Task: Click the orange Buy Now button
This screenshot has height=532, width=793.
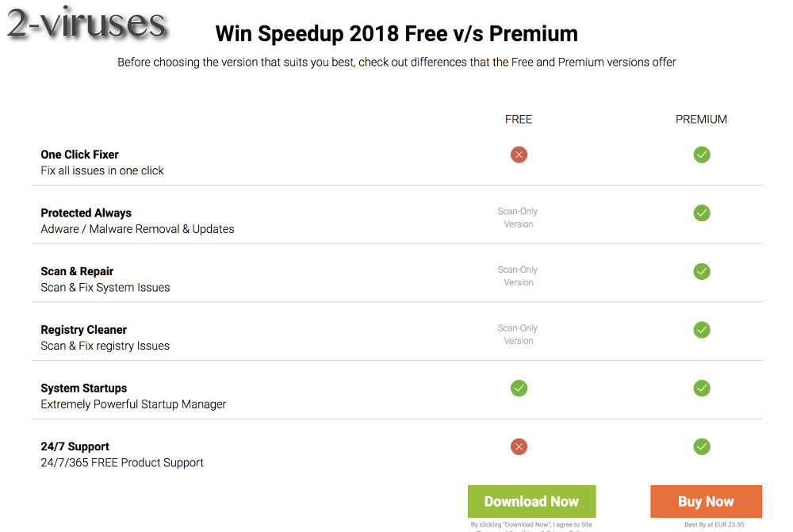Action: click(x=706, y=501)
